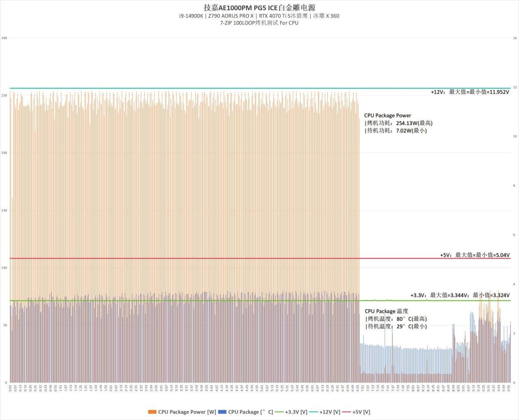
Task: Click the 300 tick on left axis
Action: [x=5, y=38]
